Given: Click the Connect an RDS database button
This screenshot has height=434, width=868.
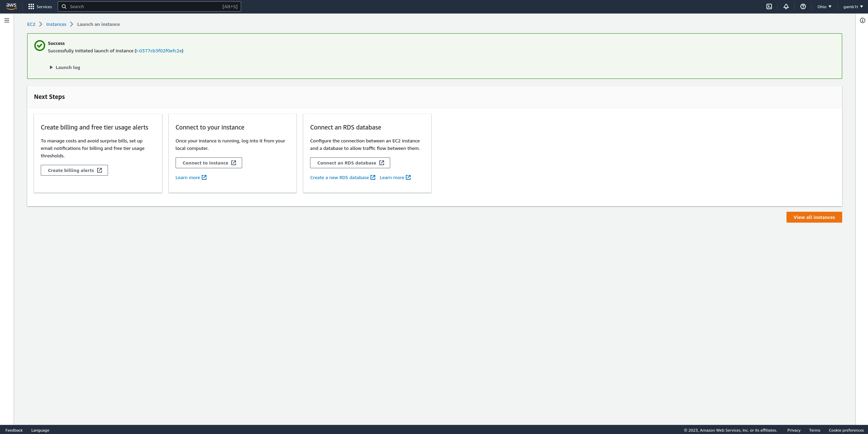Looking at the screenshot, I should (x=350, y=163).
